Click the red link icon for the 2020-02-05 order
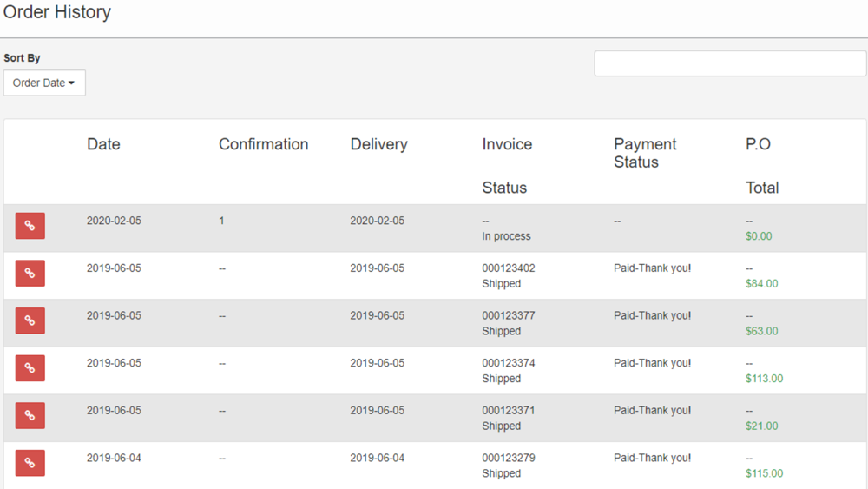Image resolution: width=868 pixels, height=489 pixels. point(30,226)
